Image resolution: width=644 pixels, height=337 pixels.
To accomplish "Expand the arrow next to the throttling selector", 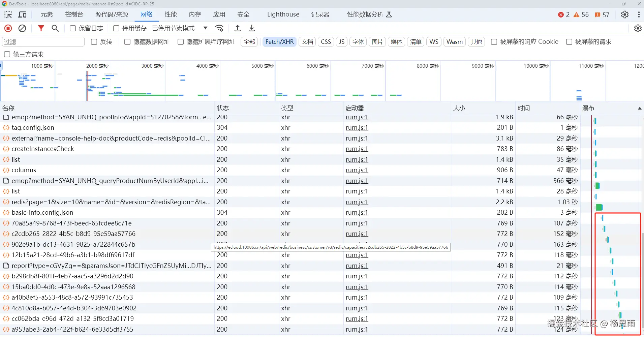I will coord(205,28).
